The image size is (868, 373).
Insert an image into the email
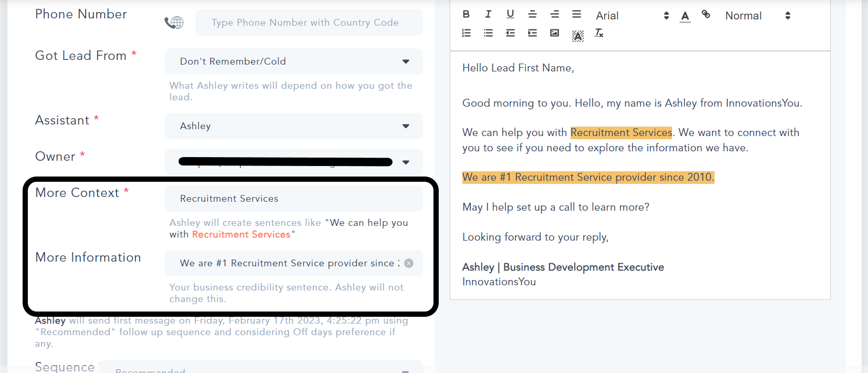tap(554, 33)
